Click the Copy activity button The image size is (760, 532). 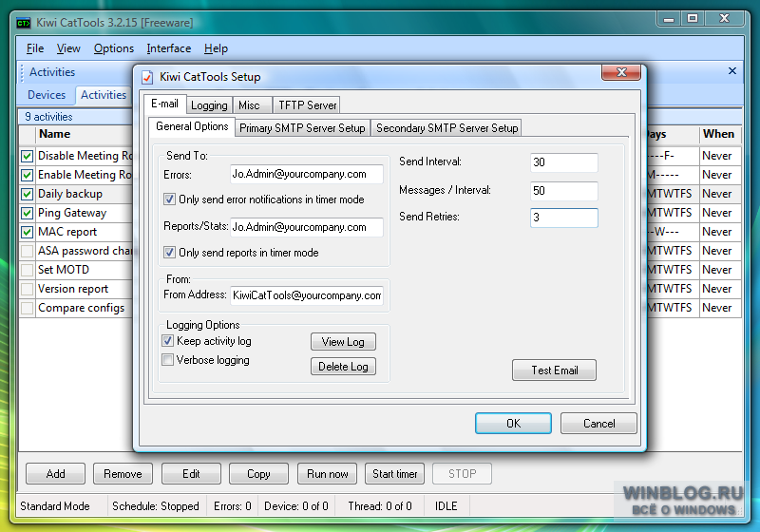pos(258,474)
